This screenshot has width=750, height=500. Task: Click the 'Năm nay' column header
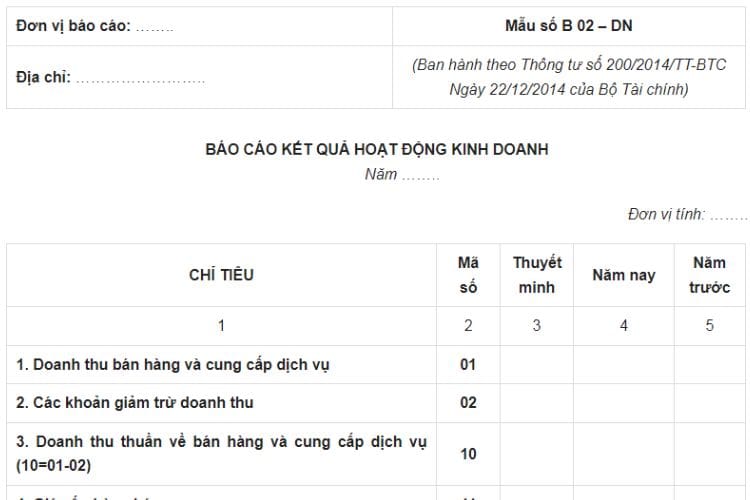[623, 275]
